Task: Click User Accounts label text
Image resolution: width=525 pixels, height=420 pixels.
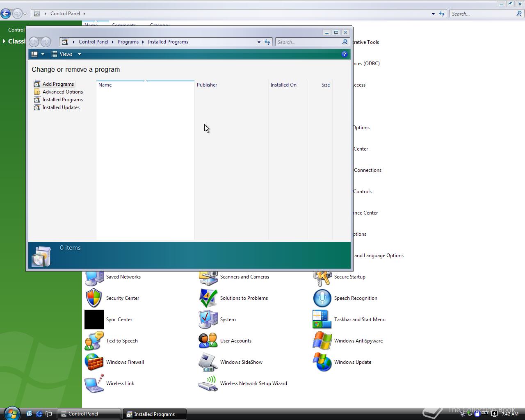Action: [236, 341]
